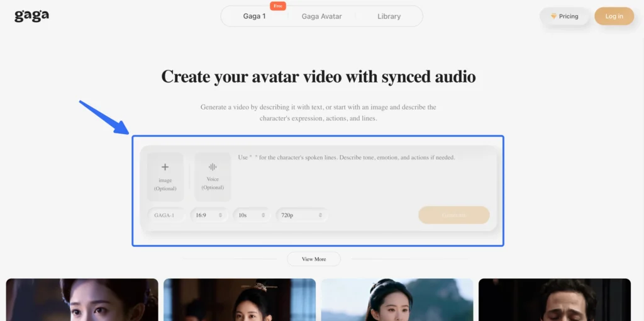Screen dimensions: 644x321
Task: Open the 720p resolution dropdown
Action: [301, 215]
